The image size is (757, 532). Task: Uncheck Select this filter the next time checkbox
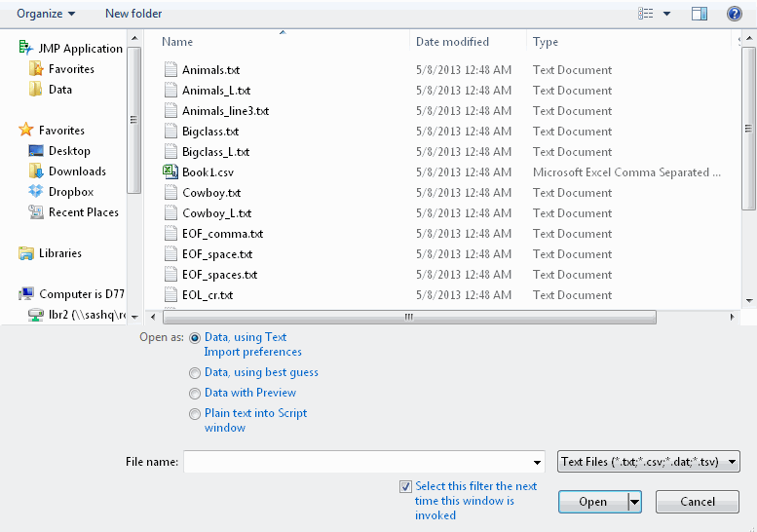[405, 486]
